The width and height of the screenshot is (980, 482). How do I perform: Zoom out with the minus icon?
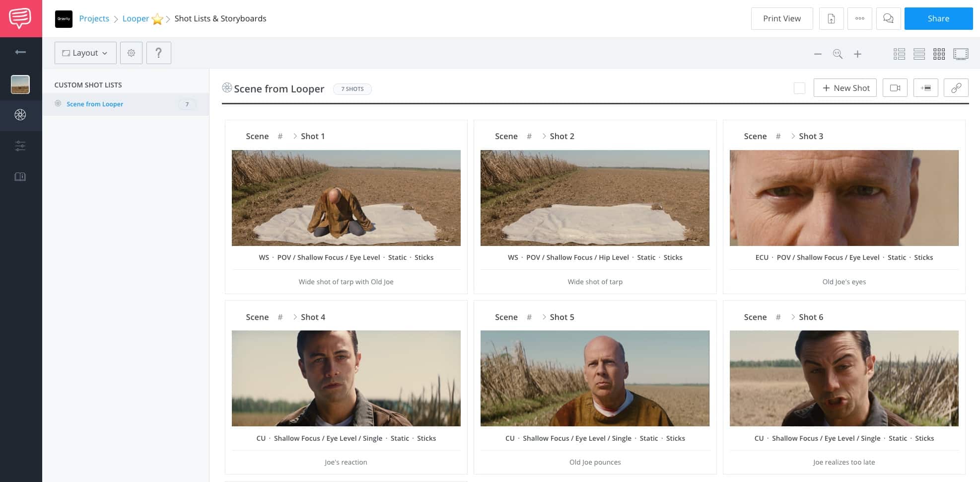click(818, 54)
